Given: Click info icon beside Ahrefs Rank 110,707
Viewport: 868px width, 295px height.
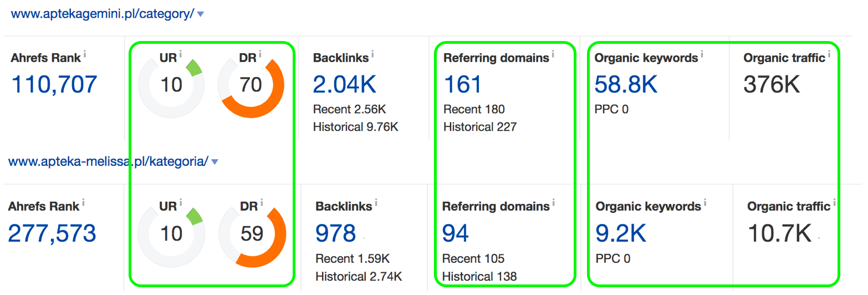Looking at the screenshot, I should tap(85, 54).
